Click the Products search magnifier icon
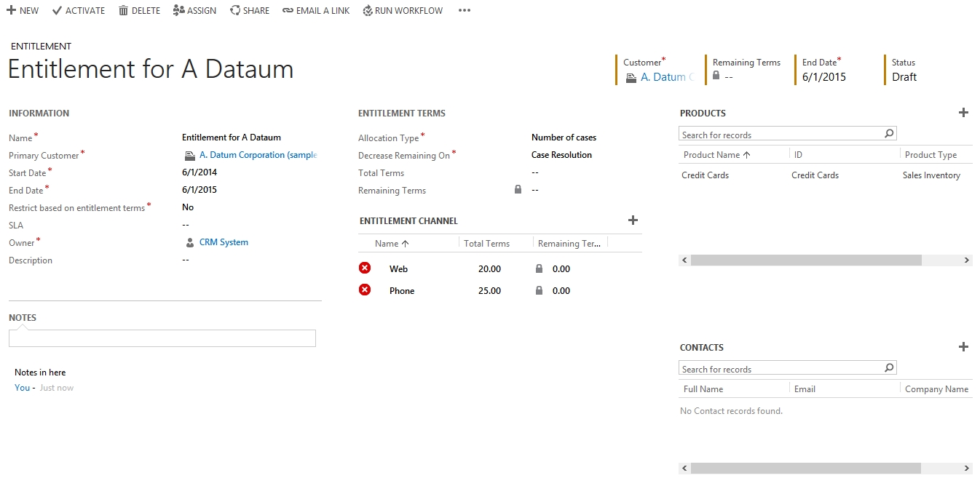This screenshot has width=980, height=486. click(889, 135)
